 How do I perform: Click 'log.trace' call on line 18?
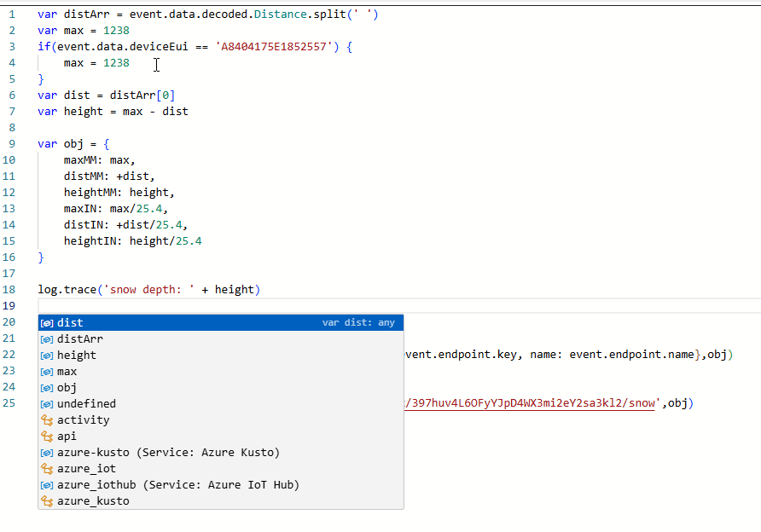67,290
